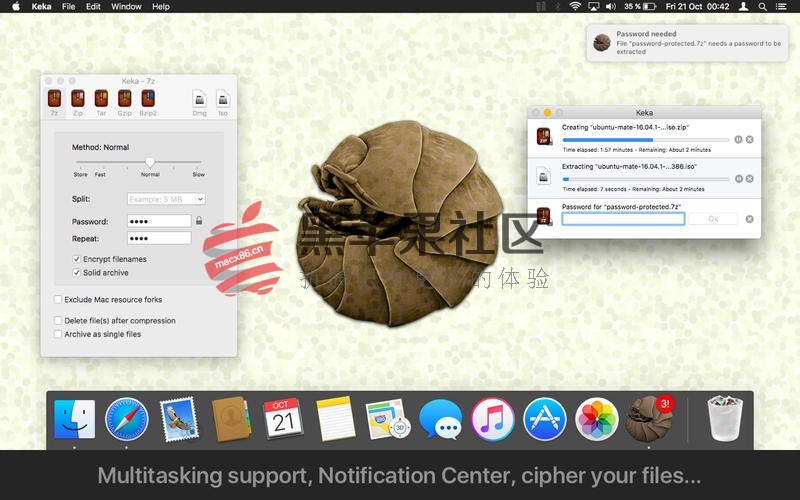Click the AirPlay display icon
The height and width of the screenshot is (500, 800).
coord(593,7)
